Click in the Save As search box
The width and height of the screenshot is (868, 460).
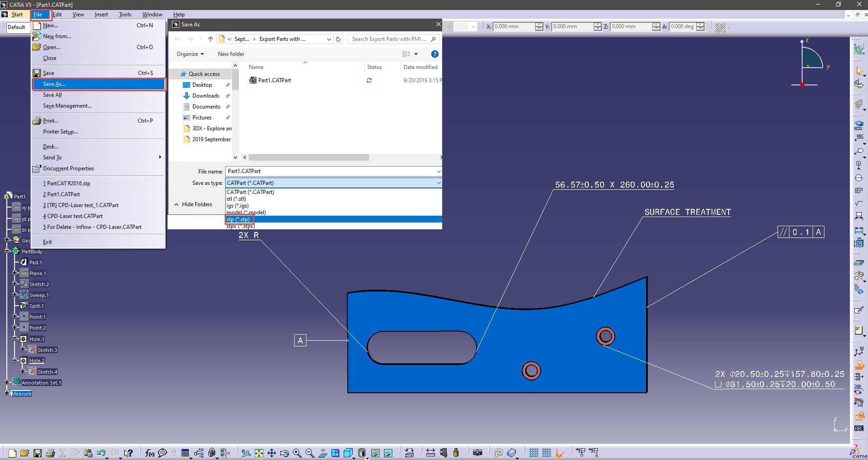(x=390, y=39)
